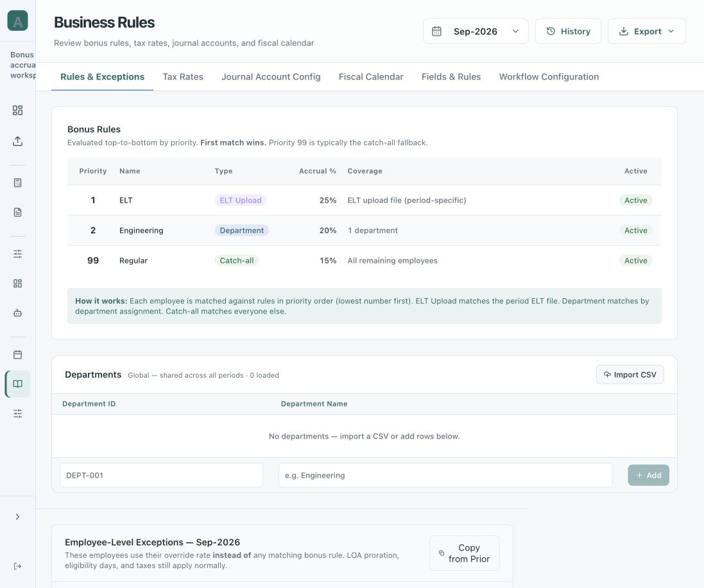Click the Import CSV button
704x588 pixels.
(630, 374)
